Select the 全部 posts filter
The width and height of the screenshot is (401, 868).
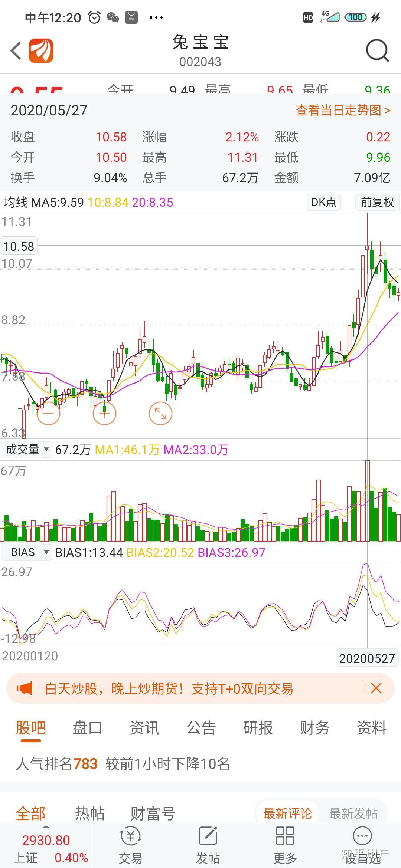pos(30,814)
